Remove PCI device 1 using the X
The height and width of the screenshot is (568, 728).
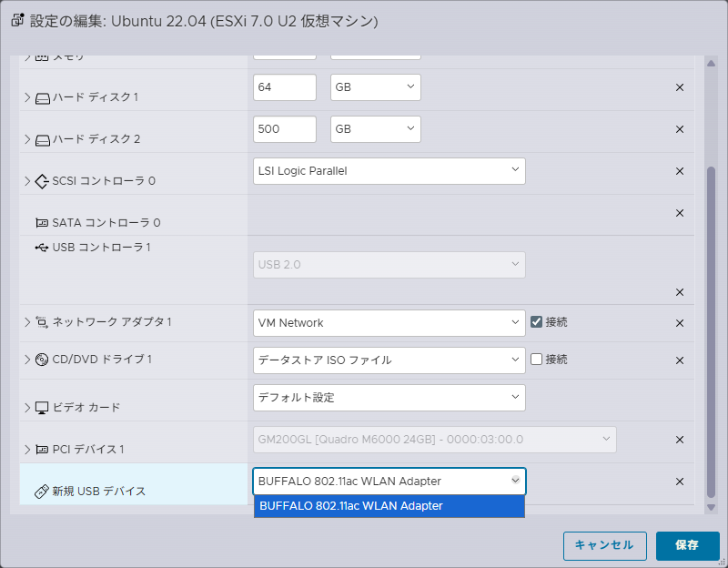[680, 440]
